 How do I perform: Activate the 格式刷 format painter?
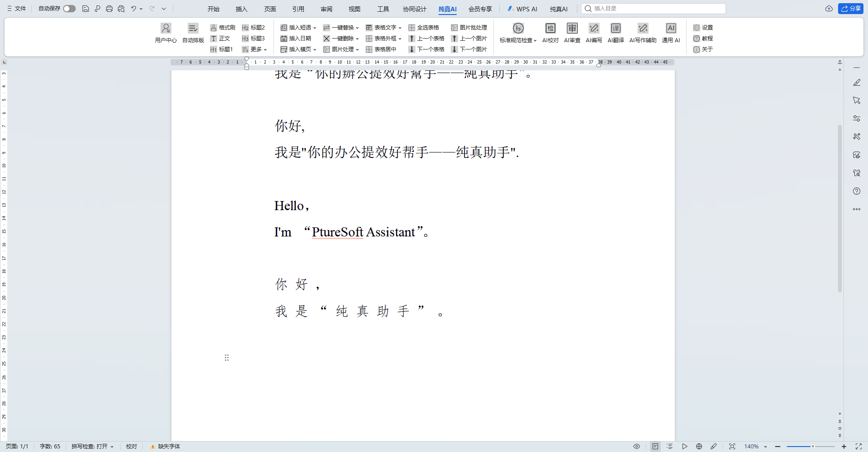223,28
